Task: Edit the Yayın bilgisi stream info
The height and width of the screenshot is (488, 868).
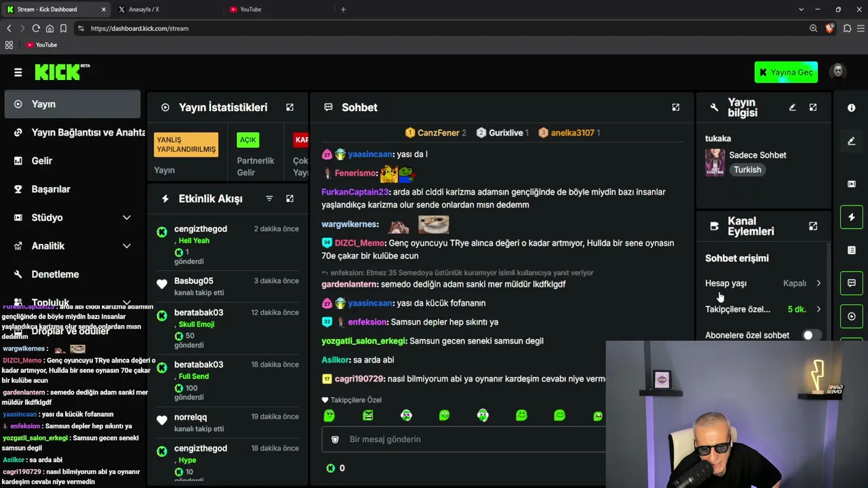Action: click(x=792, y=107)
